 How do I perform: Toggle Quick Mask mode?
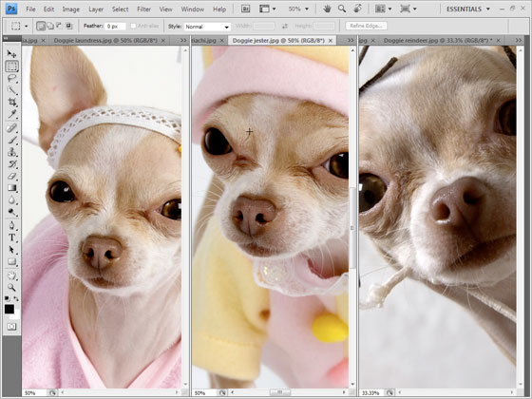(x=11, y=327)
